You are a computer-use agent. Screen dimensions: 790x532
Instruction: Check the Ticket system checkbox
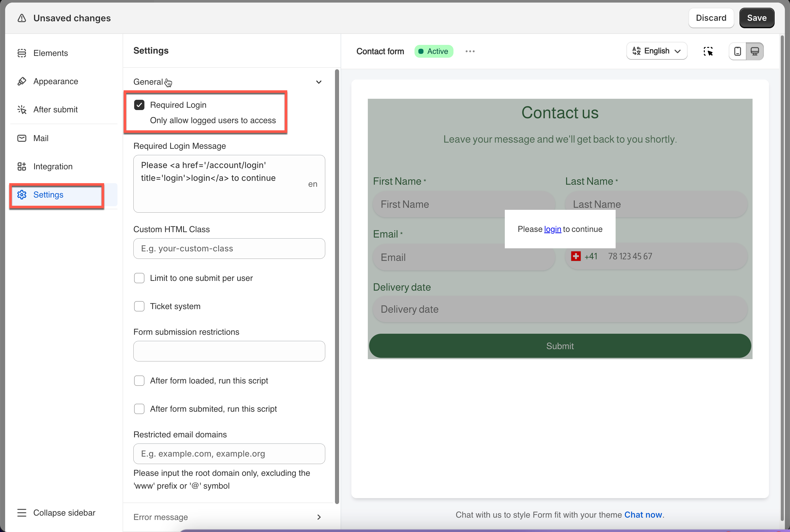[x=139, y=306]
